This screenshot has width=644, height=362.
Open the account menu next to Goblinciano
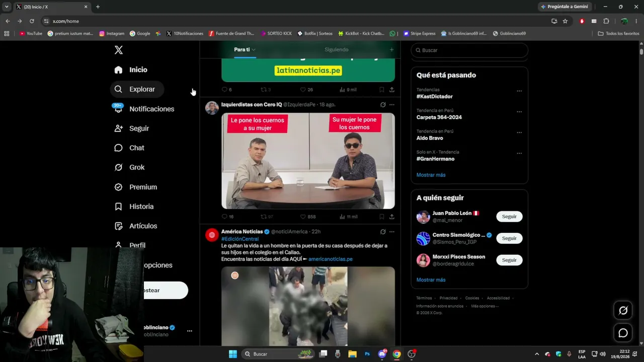click(189, 331)
